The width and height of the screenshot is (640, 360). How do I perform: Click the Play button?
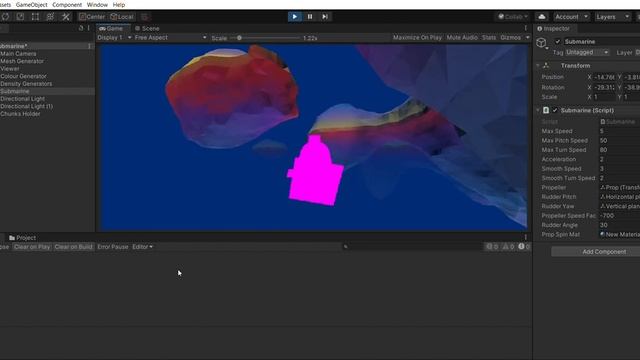[x=294, y=17]
